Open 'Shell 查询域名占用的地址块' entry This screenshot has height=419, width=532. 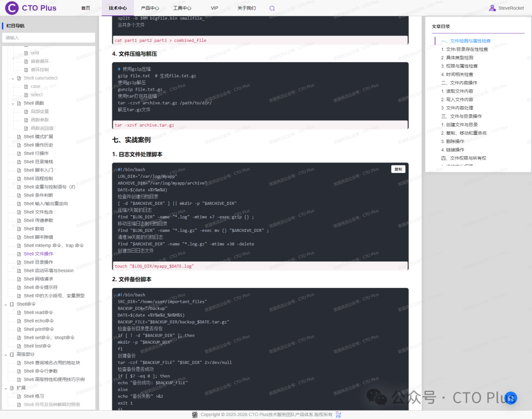pos(52,363)
